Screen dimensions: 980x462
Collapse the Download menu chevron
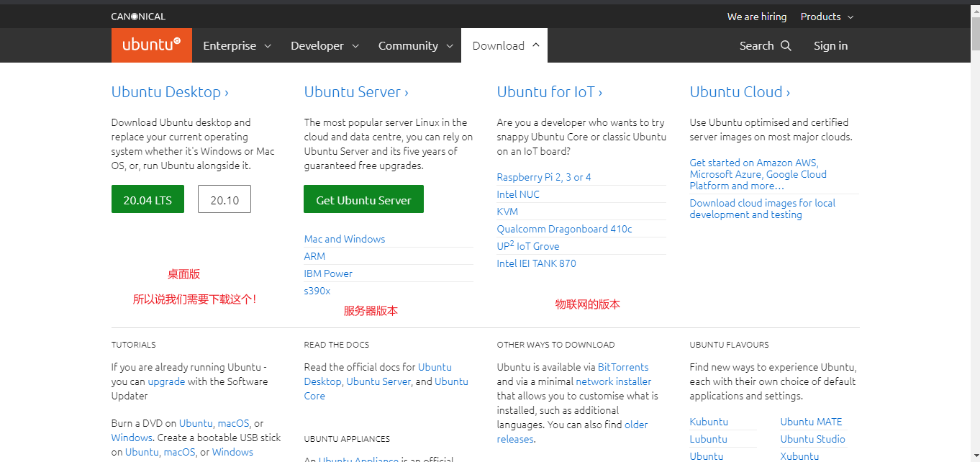tap(536, 45)
